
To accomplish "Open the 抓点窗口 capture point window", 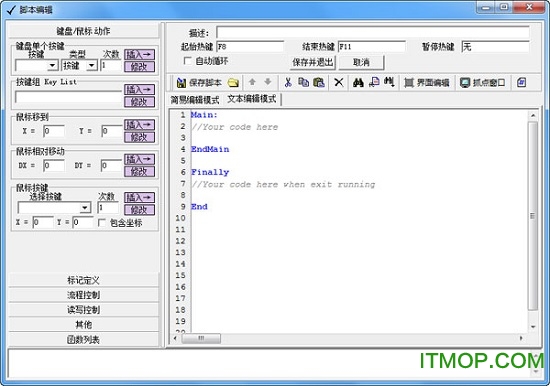I will click(x=483, y=83).
